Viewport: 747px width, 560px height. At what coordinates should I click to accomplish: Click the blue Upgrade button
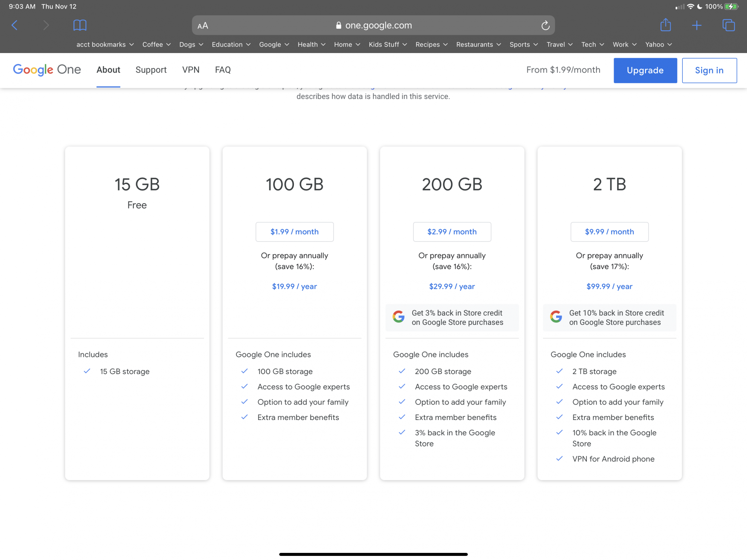[x=645, y=70]
